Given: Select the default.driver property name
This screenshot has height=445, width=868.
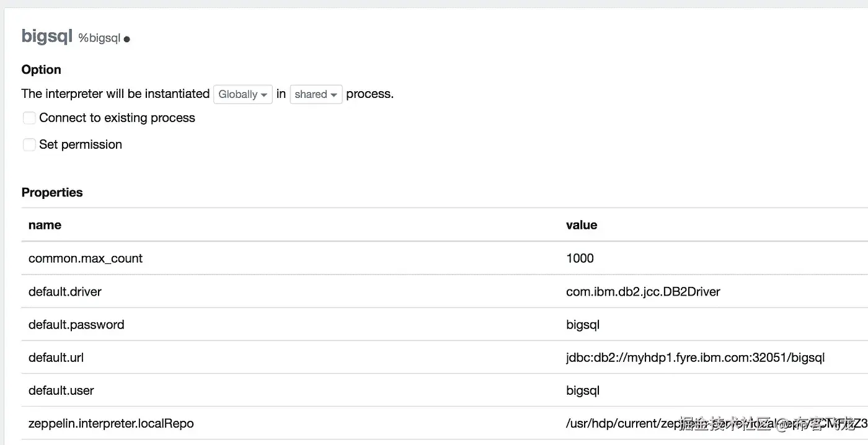Looking at the screenshot, I should (x=65, y=291).
